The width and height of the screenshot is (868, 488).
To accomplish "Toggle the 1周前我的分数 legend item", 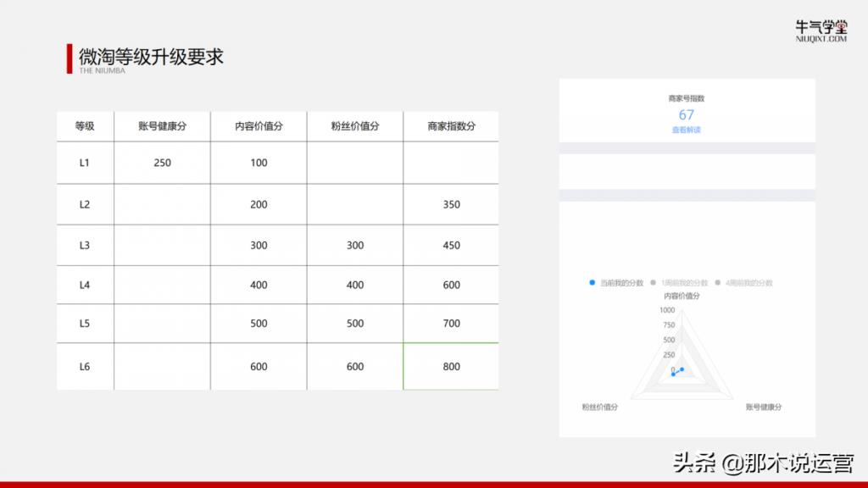I will click(x=679, y=283).
